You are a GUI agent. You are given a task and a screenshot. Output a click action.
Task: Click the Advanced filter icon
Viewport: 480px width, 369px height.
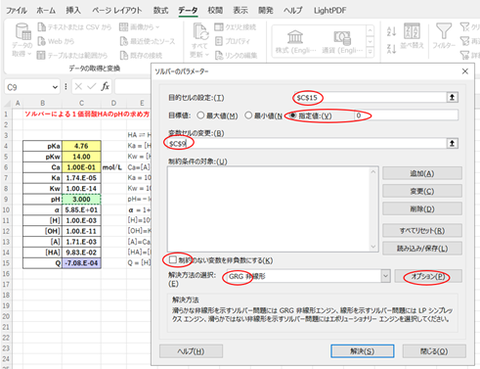point(465,55)
